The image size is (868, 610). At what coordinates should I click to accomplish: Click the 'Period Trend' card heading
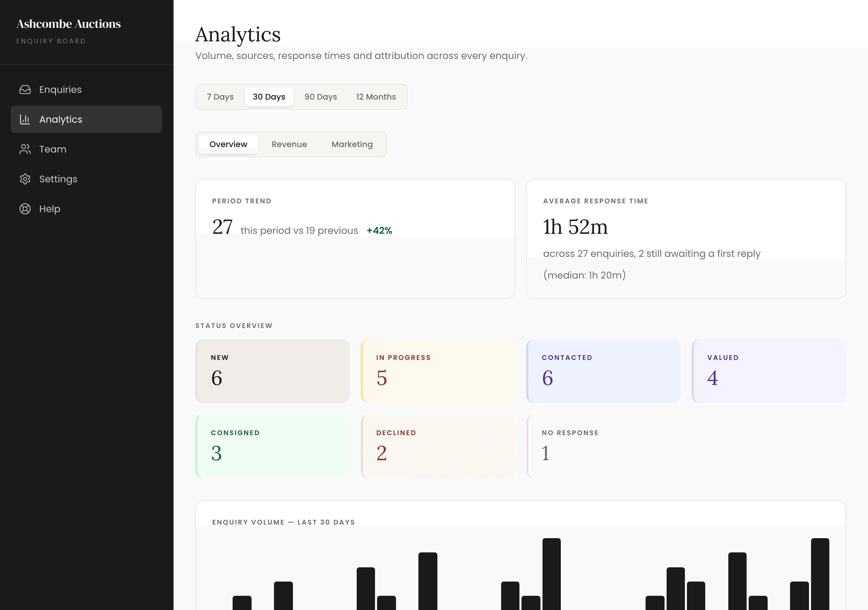point(242,201)
